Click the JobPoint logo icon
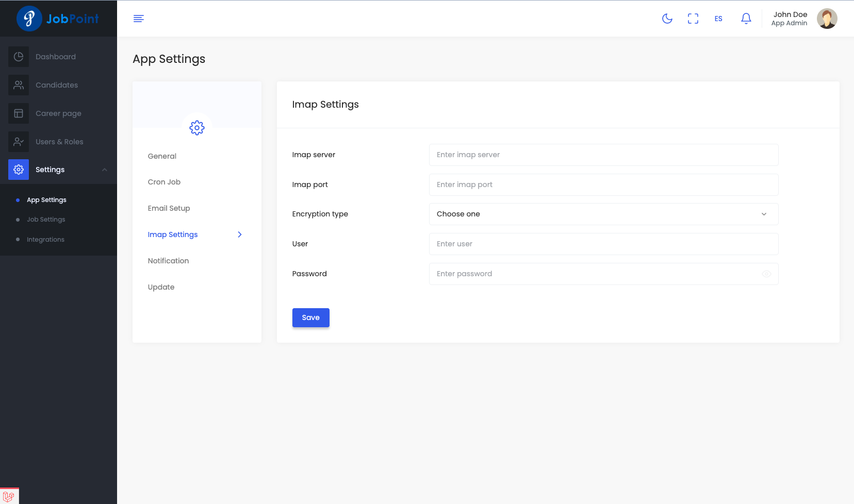The height and width of the screenshot is (504, 854). pos(29,19)
